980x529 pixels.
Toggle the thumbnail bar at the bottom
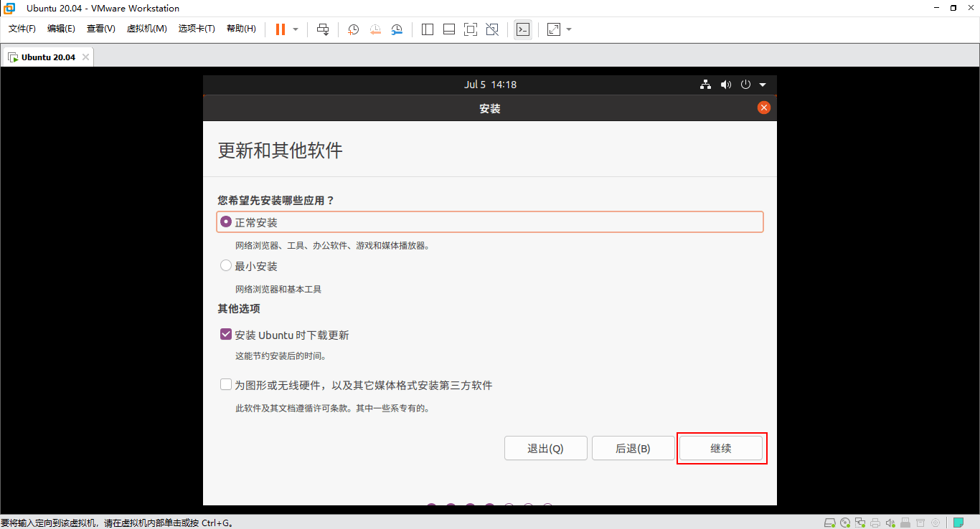(449, 29)
